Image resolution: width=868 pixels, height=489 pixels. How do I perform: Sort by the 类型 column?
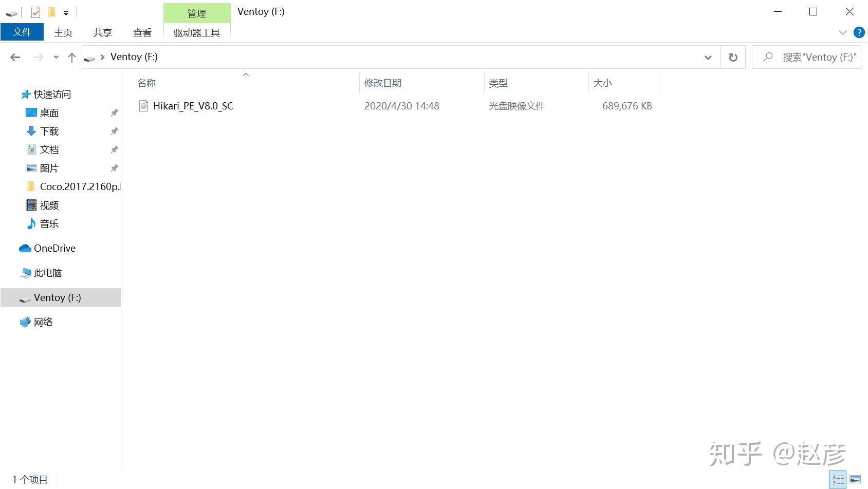498,83
